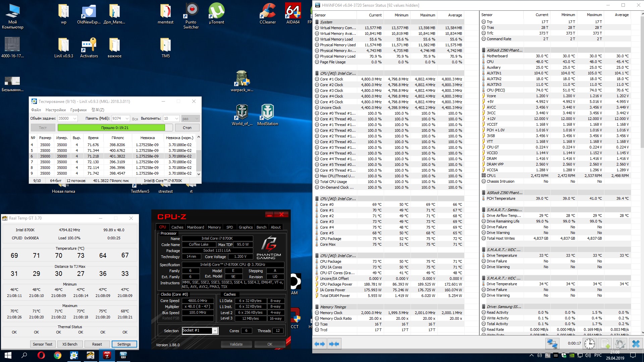Switch to CPU-Z Memory tab
Screen dimensions: 644x362
coord(214,227)
